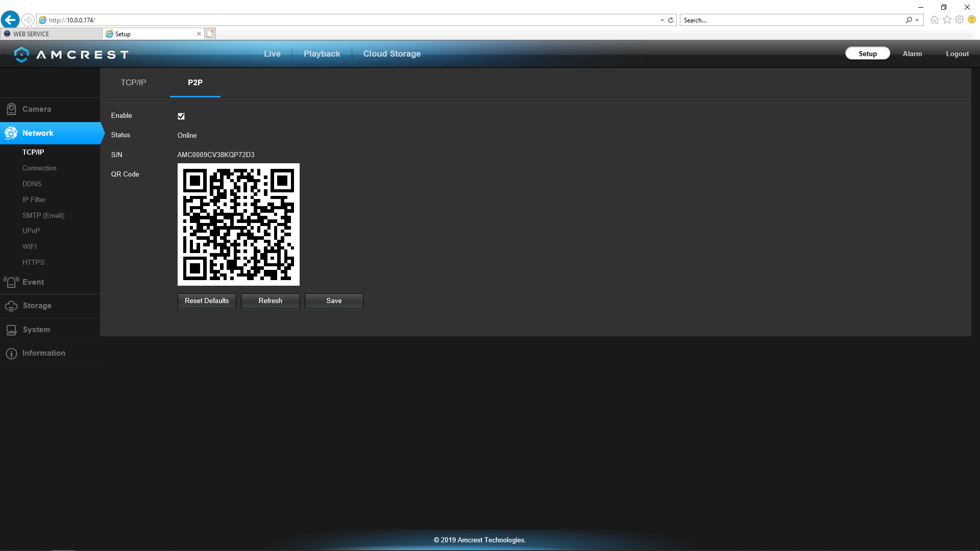This screenshot has width=980, height=551.
Task: Open the Live view
Action: 272,54
